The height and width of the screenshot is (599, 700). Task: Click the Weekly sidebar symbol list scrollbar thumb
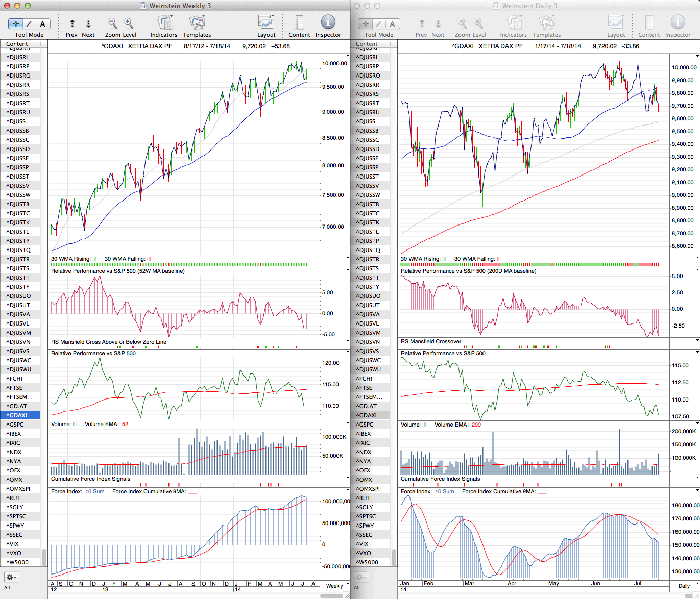[x=44, y=557]
